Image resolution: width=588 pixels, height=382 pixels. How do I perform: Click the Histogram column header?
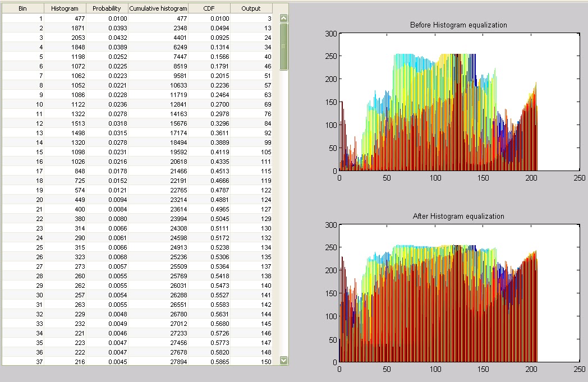(65, 8)
